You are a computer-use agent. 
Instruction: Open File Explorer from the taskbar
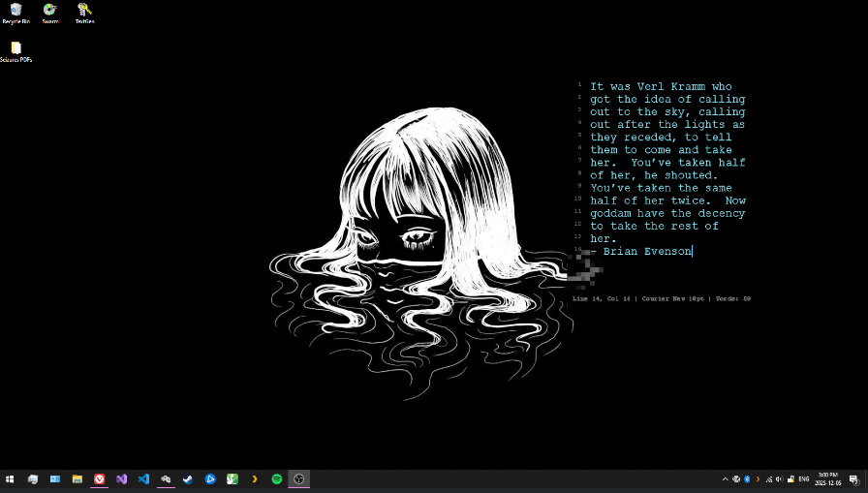[77, 479]
